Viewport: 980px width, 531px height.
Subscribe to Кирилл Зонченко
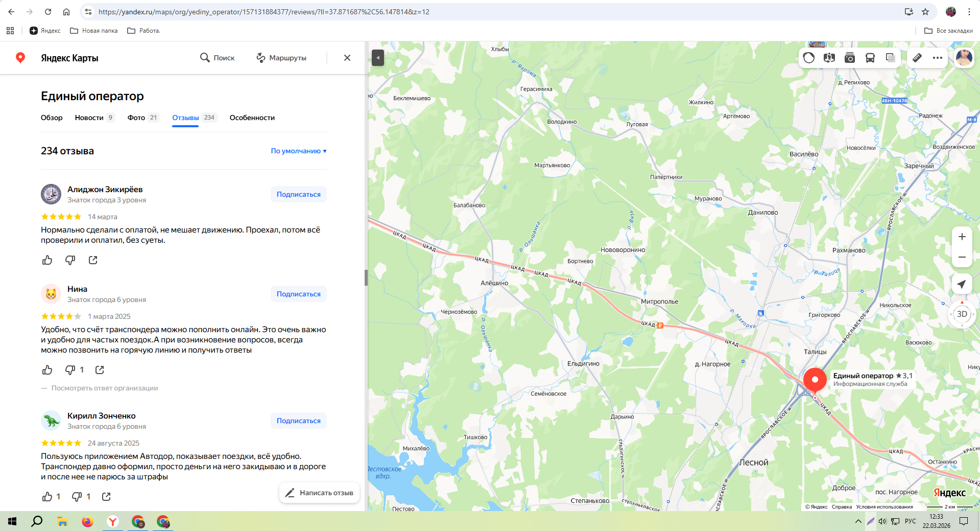(x=299, y=421)
